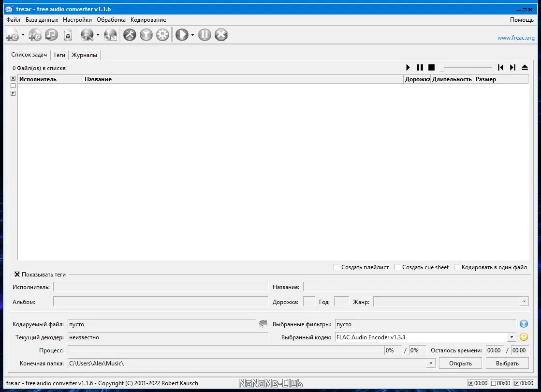This screenshot has height=392, width=541.
Task: Click the fre:ac app icon in title bar
Action: click(9, 9)
